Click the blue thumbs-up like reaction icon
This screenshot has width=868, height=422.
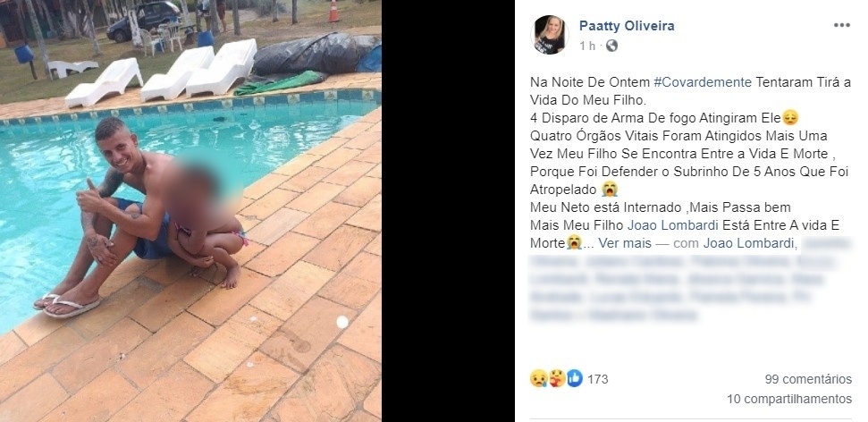coord(575,379)
